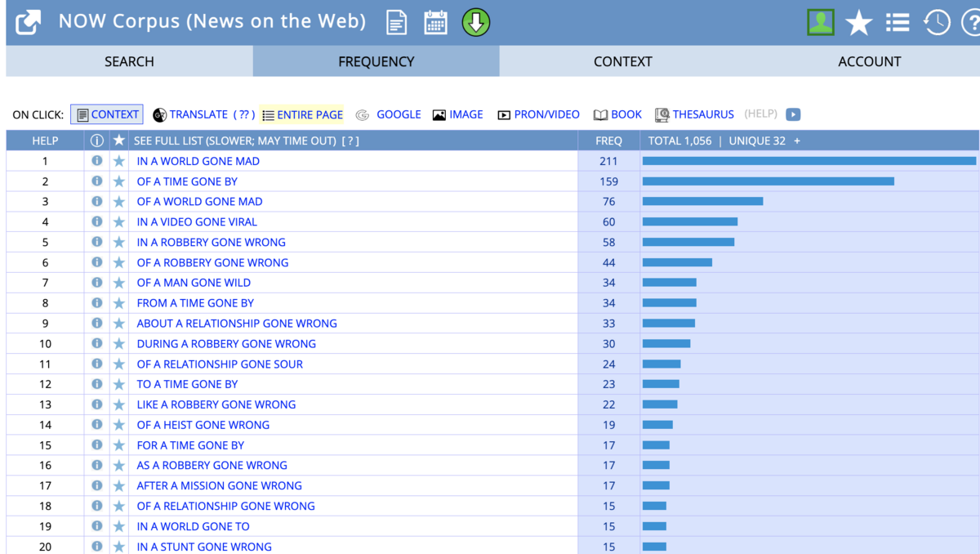Open the document page icon in header
Viewport: 980px width, 554px height.
point(397,22)
